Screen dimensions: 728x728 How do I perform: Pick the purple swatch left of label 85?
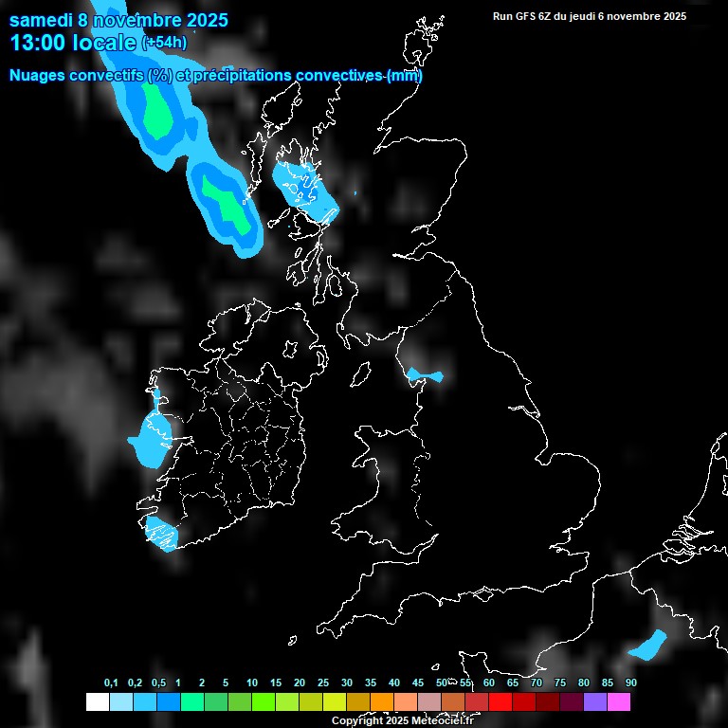[x=595, y=702]
